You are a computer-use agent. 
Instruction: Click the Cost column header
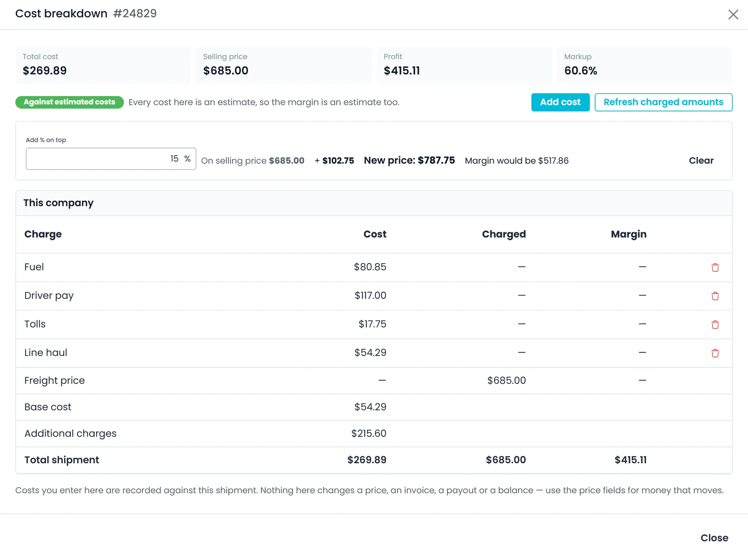point(375,234)
